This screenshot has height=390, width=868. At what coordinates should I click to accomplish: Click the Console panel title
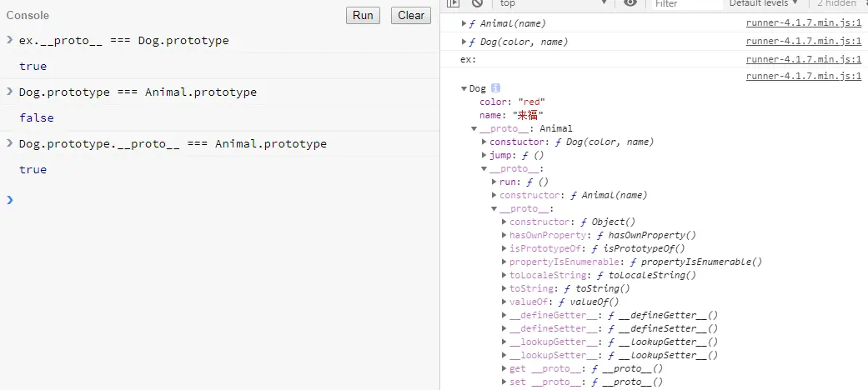[28, 16]
